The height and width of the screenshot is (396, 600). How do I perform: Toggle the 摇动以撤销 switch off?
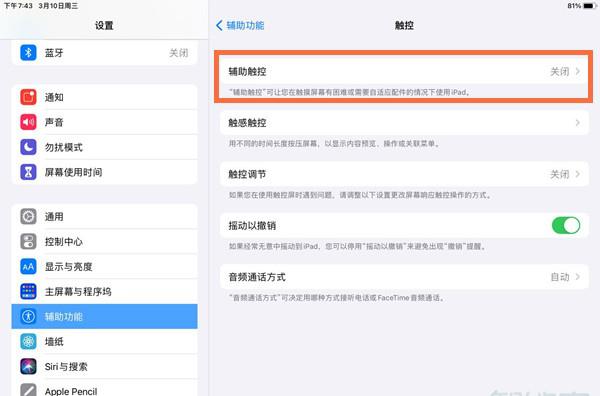(x=566, y=225)
